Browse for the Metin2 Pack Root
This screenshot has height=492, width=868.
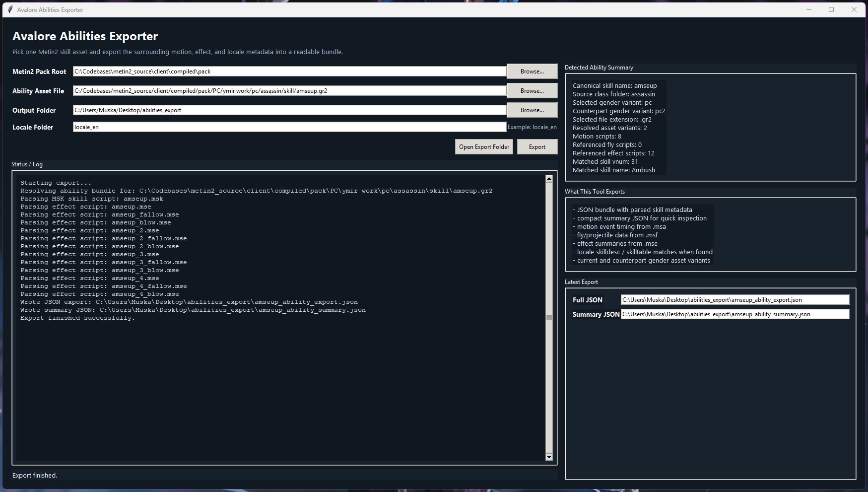point(531,71)
